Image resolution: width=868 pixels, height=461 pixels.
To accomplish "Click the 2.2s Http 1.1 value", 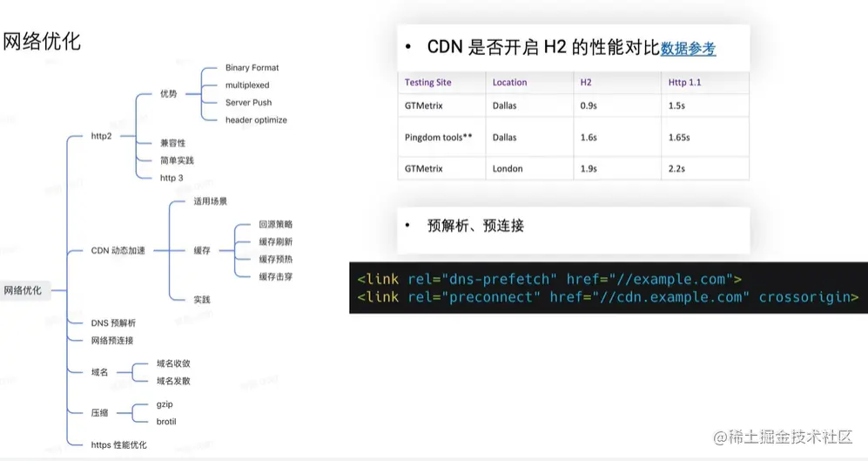I will click(x=676, y=168).
